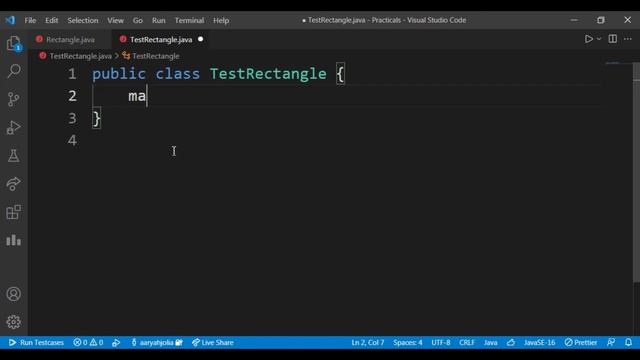The width and height of the screenshot is (640, 360).
Task: Open the Run menu
Action: click(x=158, y=20)
